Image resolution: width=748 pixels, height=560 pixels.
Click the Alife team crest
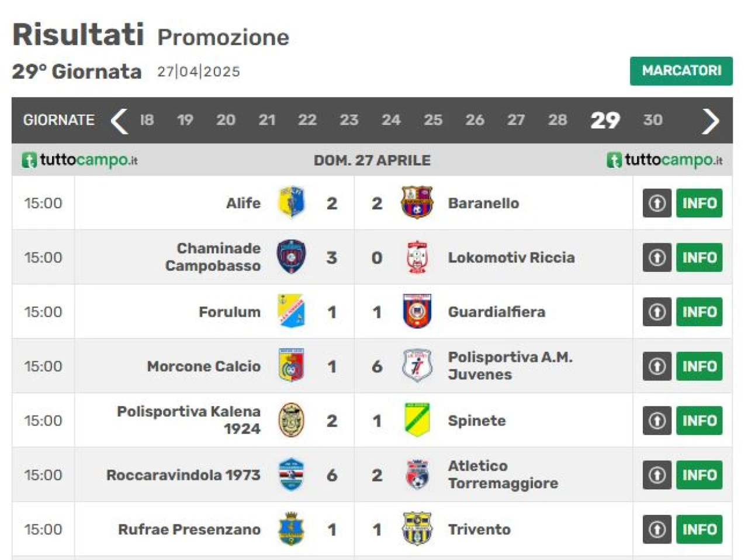point(291,202)
